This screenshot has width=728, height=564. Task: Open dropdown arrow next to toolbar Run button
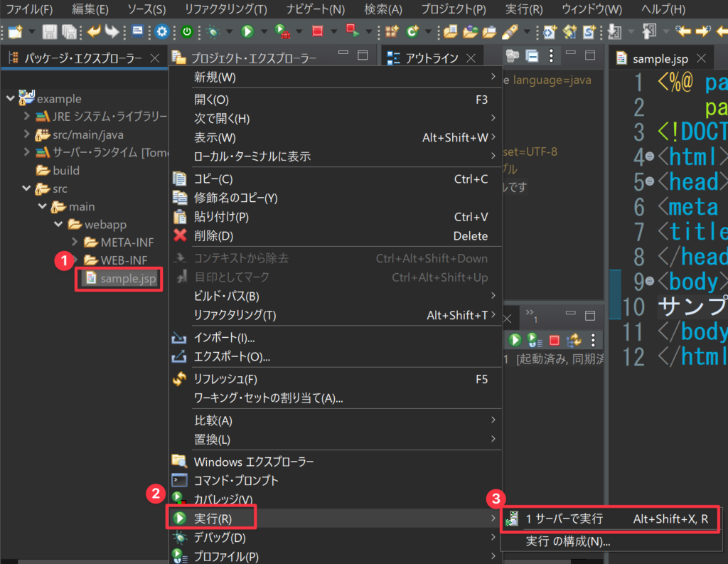tap(264, 31)
